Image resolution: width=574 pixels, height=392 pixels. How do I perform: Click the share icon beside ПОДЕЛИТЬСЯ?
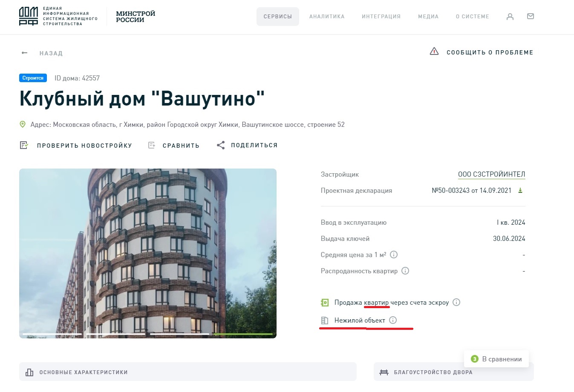[221, 145]
